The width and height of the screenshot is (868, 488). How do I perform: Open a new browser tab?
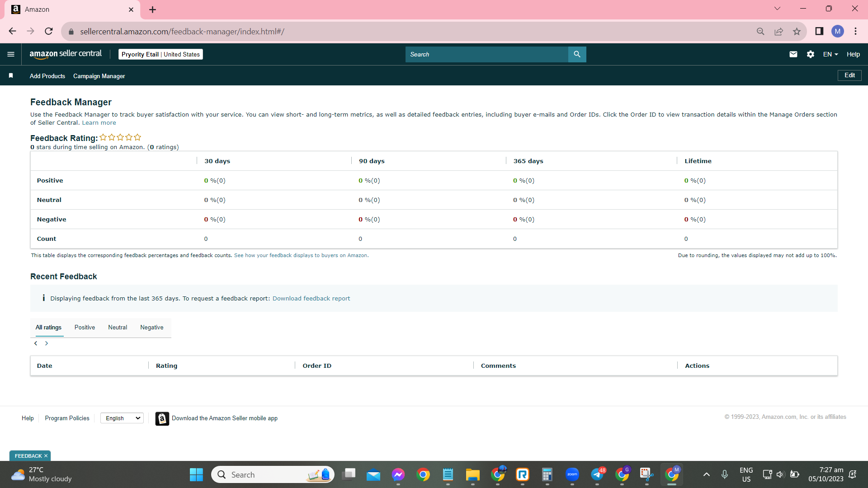pos(152,9)
